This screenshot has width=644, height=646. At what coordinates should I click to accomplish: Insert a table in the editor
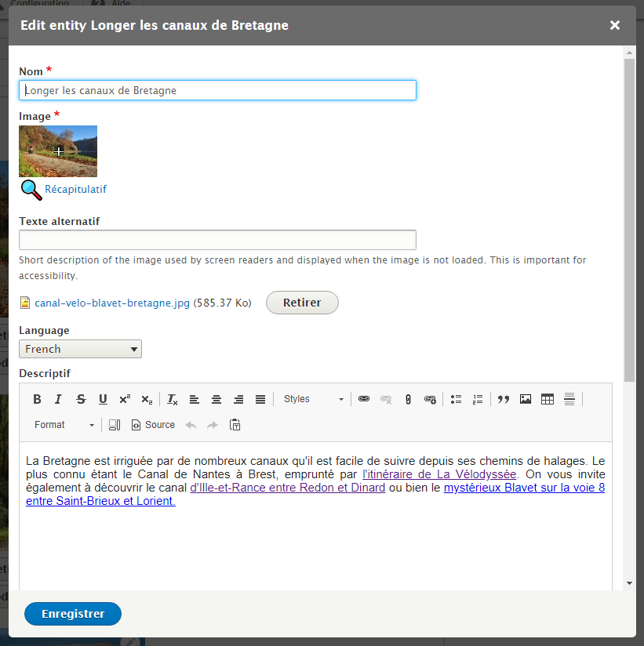548,399
